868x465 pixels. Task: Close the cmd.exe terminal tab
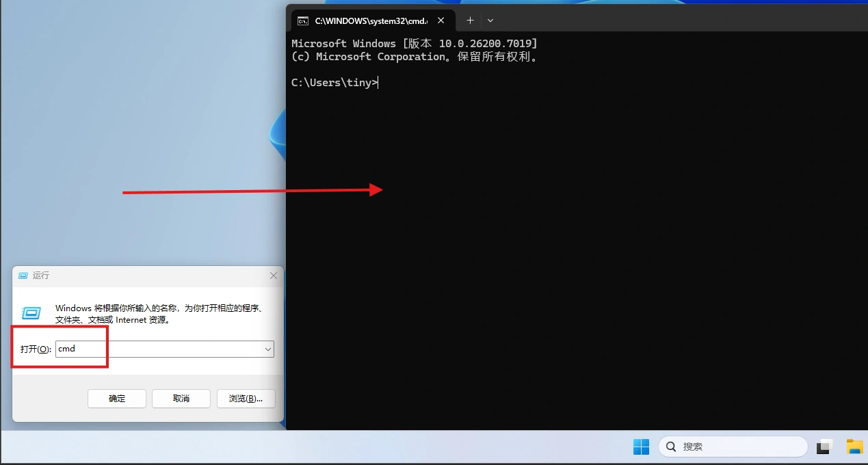coord(441,21)
